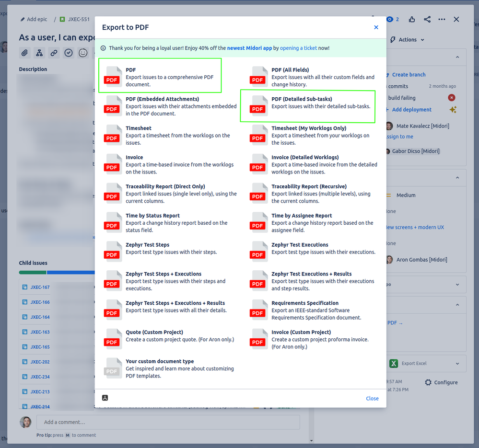479x448 pixels.
Task: Click the thumbs up vote icon
Action: [412, 20]
